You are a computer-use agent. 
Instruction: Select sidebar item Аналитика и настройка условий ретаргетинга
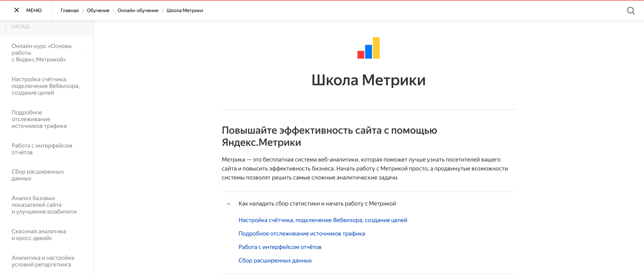click(43, 261)
